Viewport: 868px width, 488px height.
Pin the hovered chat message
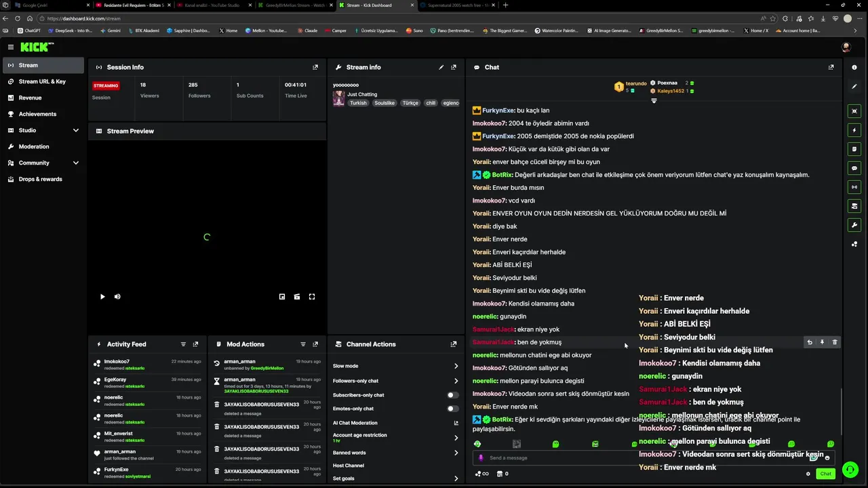point(822,342)
